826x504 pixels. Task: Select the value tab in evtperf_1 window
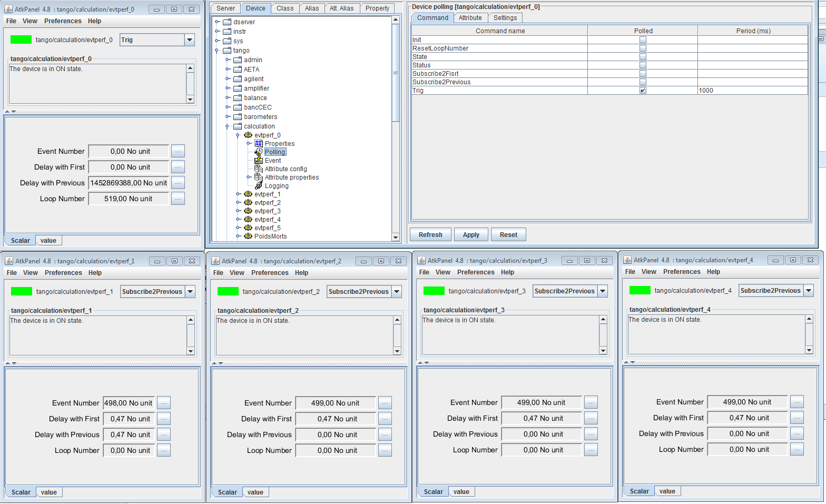point(49,492)
